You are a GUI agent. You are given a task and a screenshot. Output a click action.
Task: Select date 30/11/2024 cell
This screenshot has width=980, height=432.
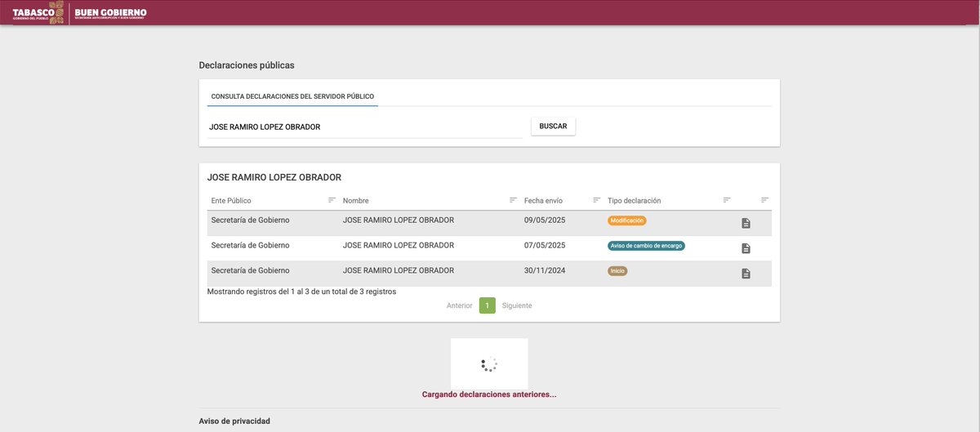point(545,271)
